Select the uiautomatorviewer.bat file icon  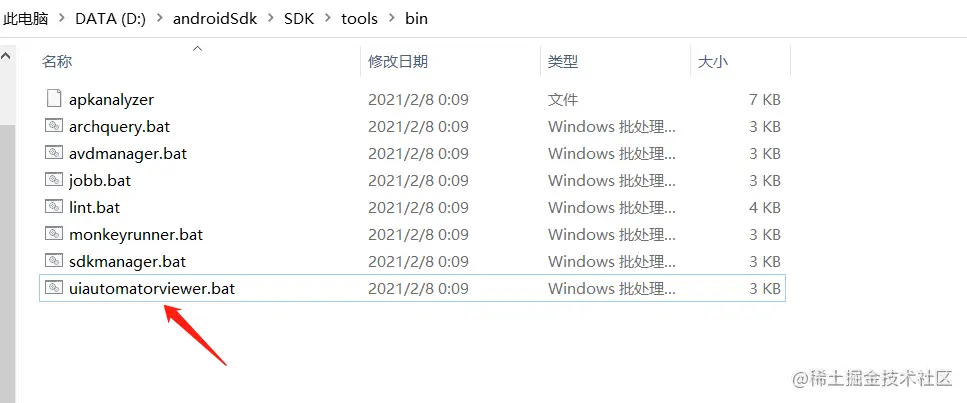pyautogui.click(x=54, y=288)
